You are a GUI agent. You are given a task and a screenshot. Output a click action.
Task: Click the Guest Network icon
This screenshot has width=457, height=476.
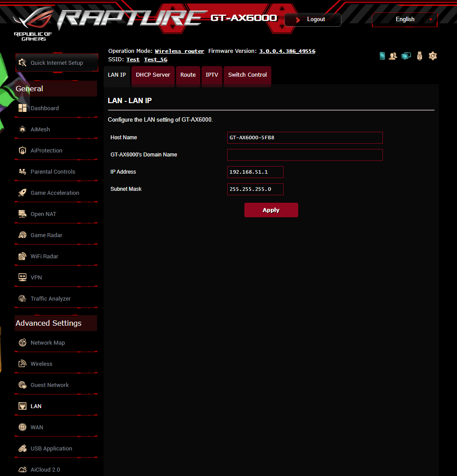[x=22, y=385]
